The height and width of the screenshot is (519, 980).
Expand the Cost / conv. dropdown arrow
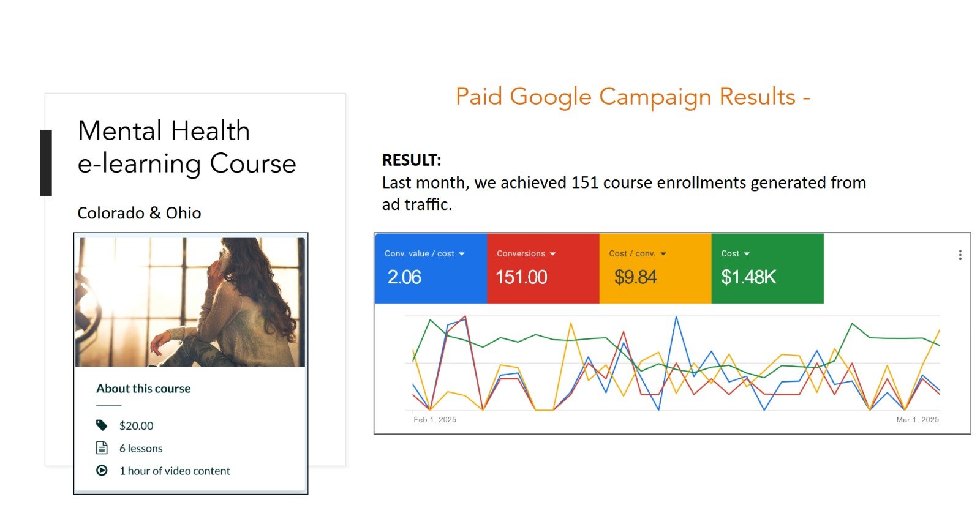[x=663, y=254]
